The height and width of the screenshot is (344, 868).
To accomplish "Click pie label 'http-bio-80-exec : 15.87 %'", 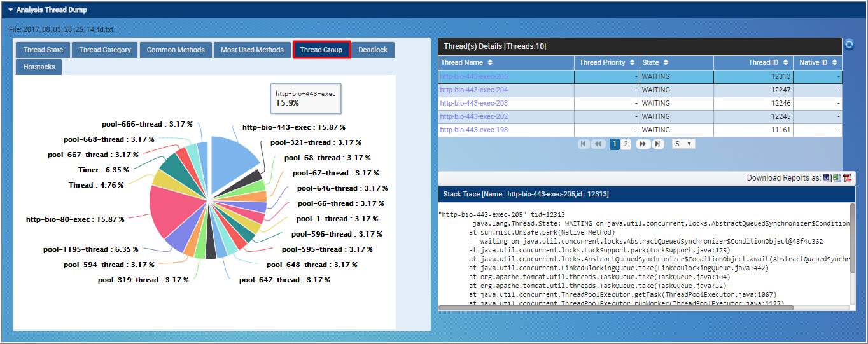I will [x=75, y=219].
